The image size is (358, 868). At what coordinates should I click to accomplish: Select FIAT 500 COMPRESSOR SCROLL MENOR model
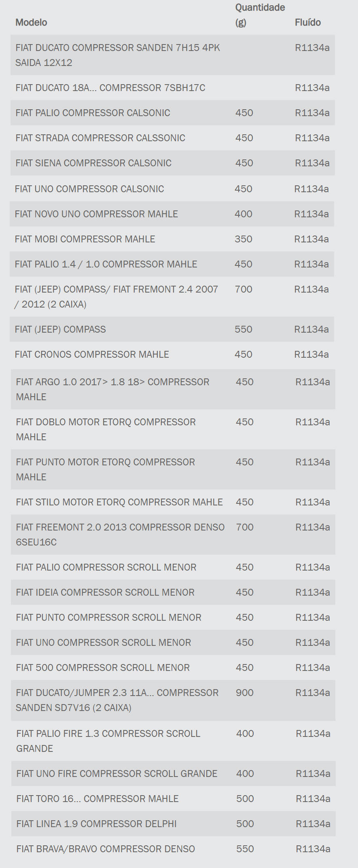pos(103,668)
